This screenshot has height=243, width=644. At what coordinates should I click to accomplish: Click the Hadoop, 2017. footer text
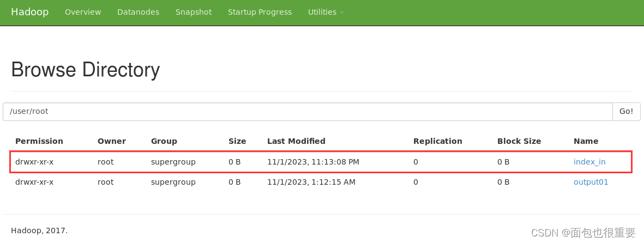pyautogui.click(x=39, y=230)
